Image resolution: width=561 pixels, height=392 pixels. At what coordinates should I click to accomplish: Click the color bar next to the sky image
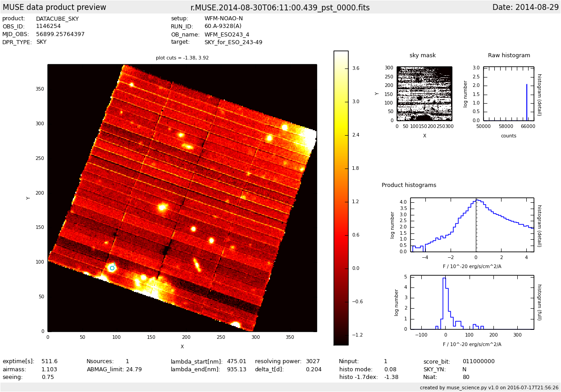[x=341, y=198]
